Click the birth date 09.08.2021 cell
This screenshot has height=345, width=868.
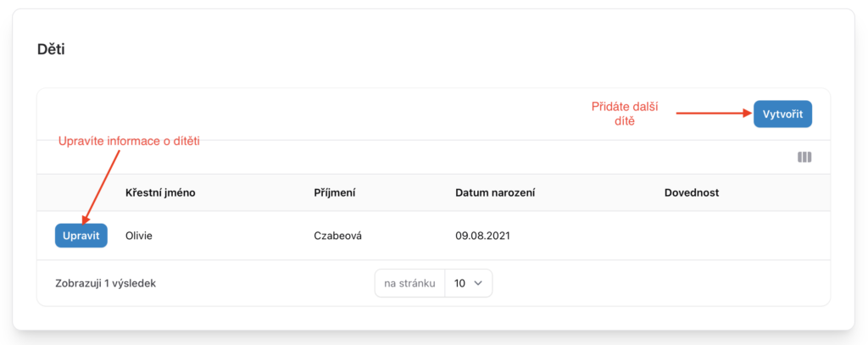tap(483, 235)
